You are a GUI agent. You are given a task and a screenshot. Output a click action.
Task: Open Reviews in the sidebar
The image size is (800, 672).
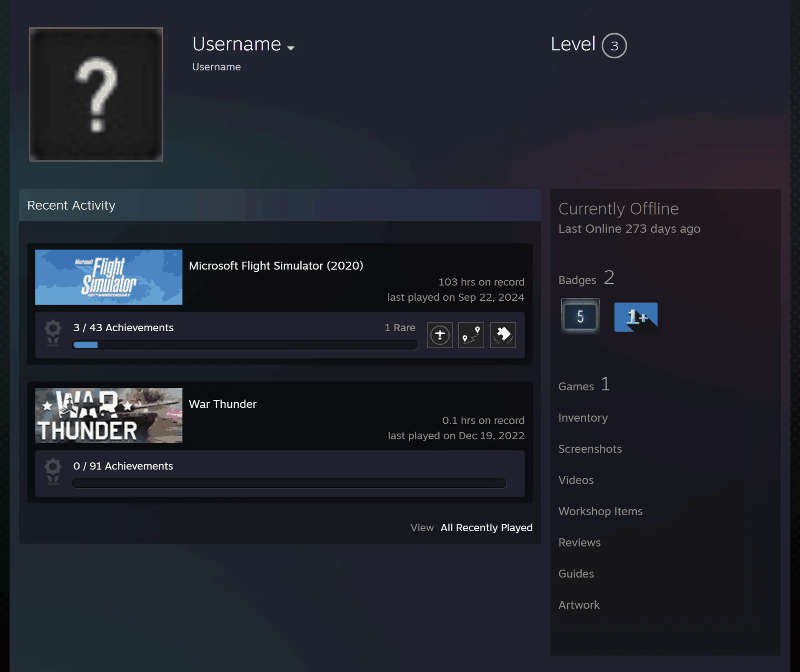point(580,542)
